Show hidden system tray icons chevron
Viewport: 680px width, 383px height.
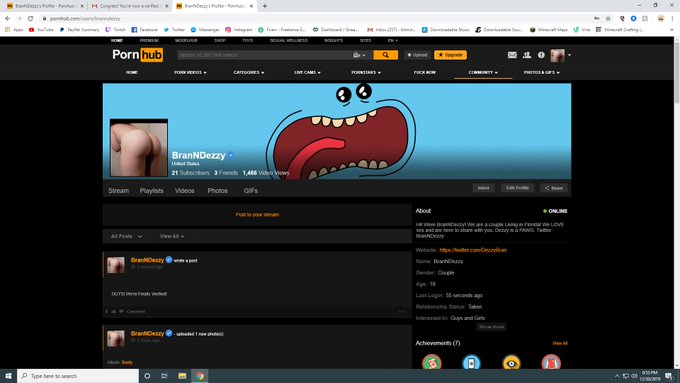click(x=617, y=376)
